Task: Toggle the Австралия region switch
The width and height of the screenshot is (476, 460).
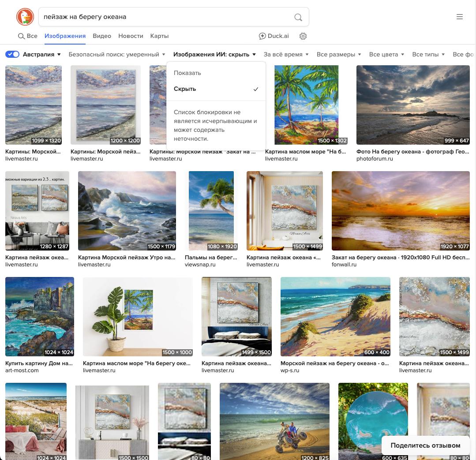Action: coord(12,54)
